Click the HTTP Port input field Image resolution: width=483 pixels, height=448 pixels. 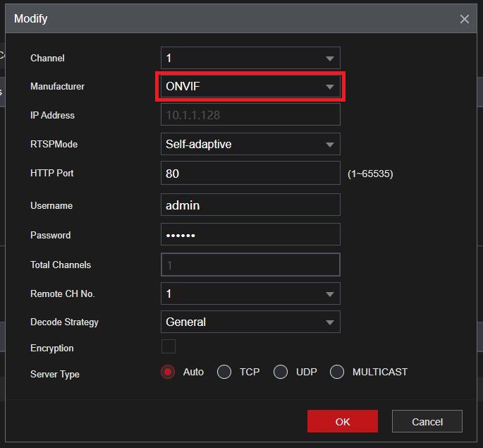(250, 173)
